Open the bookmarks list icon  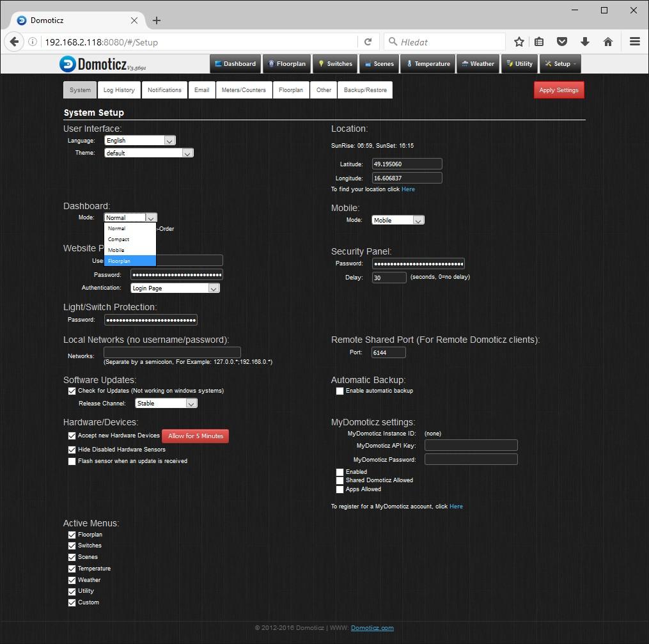[x=539, y=42]
